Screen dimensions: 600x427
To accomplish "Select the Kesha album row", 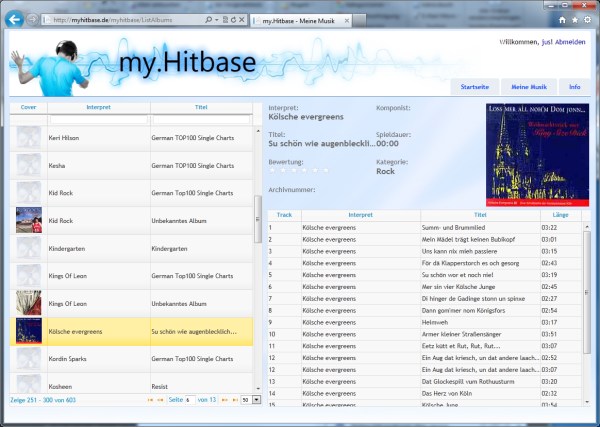I will tap(131, 166).
